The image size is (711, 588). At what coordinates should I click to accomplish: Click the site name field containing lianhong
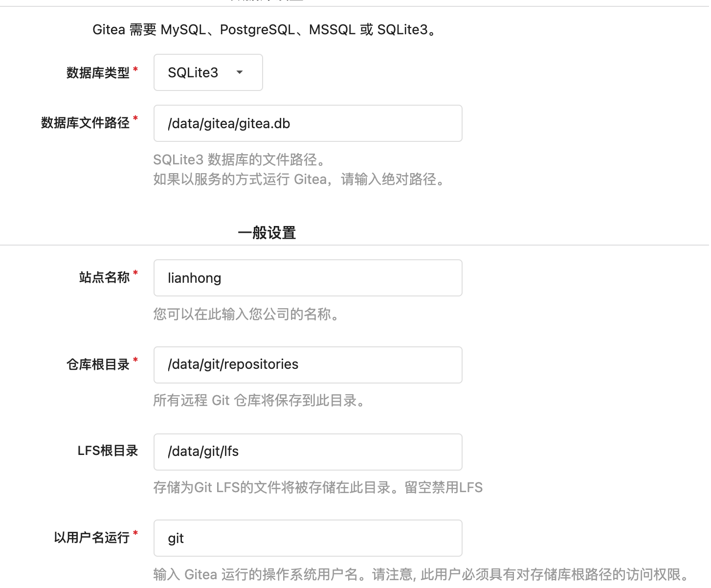[x=308, y=278]
